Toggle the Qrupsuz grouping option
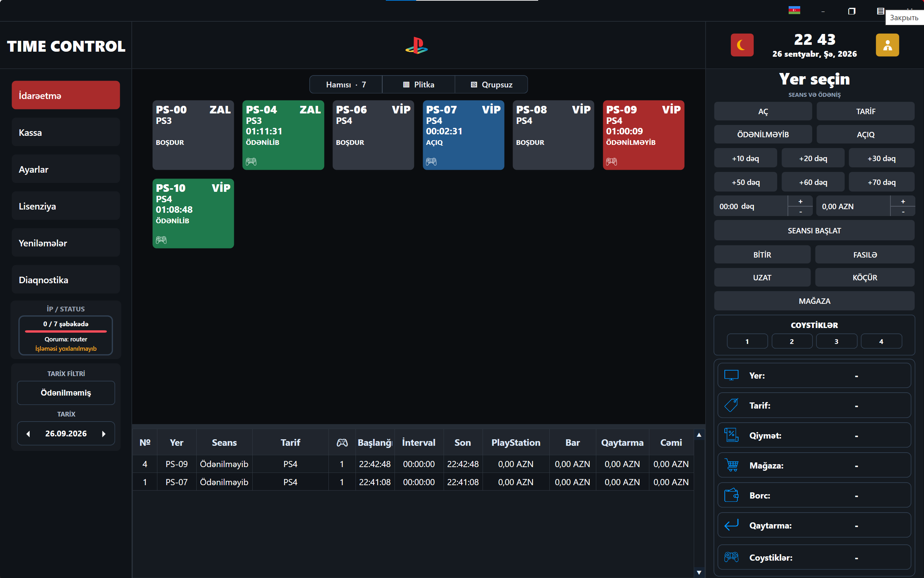The height and width of the screenshot is (578, 924). point(491,85)
